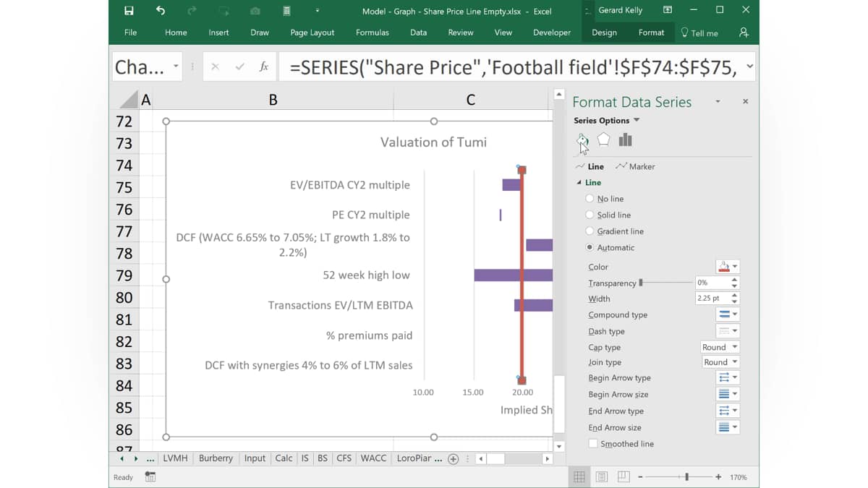Select the Series Options bar chart icon

click(x=625, y=140)
